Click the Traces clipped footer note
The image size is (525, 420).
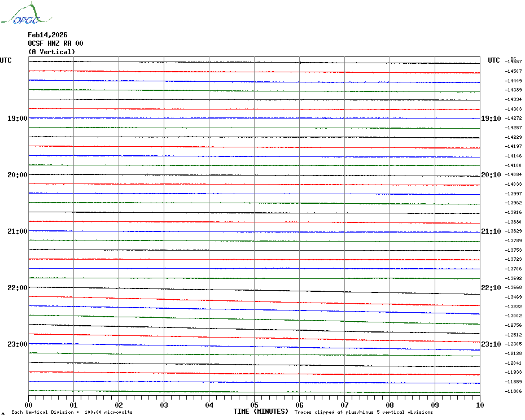tap(364, 412)
